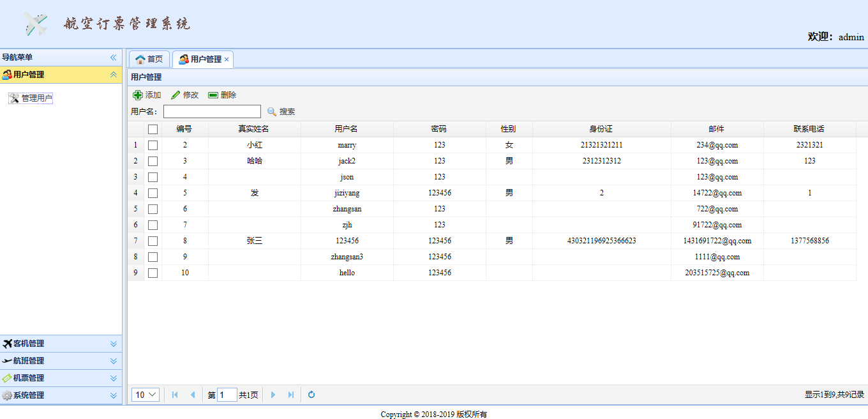Click the tools icon beside 管理用户

click(x=14, y=98)
